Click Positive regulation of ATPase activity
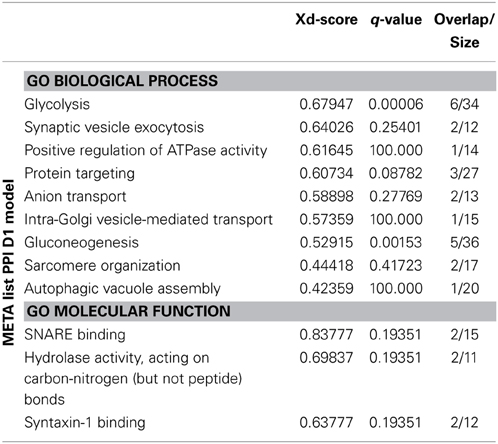The height and width of the screenshot is (444, 498). 146,150
